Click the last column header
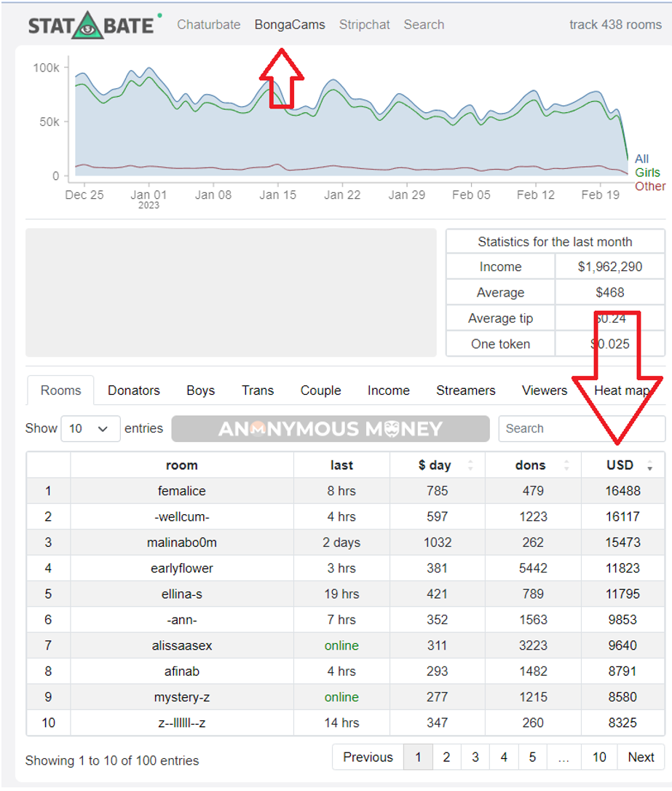Screen dimensions: 672x791 click(x=341, y=465)
